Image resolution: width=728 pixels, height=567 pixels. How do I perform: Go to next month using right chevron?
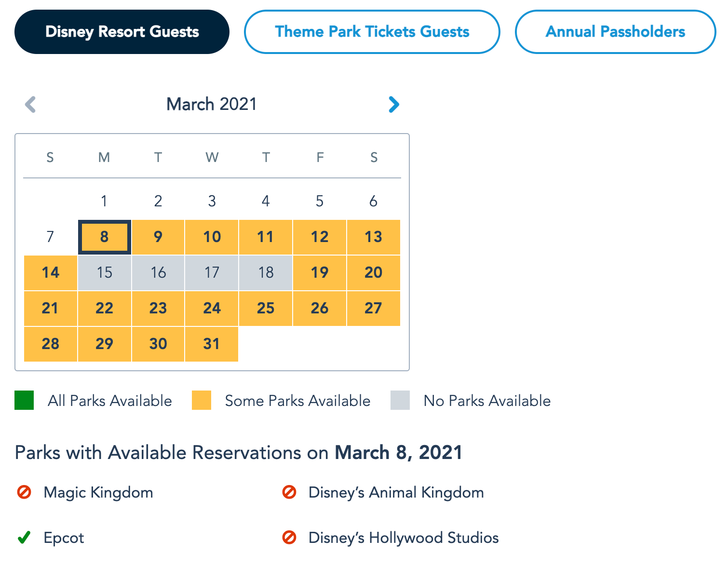394,104
